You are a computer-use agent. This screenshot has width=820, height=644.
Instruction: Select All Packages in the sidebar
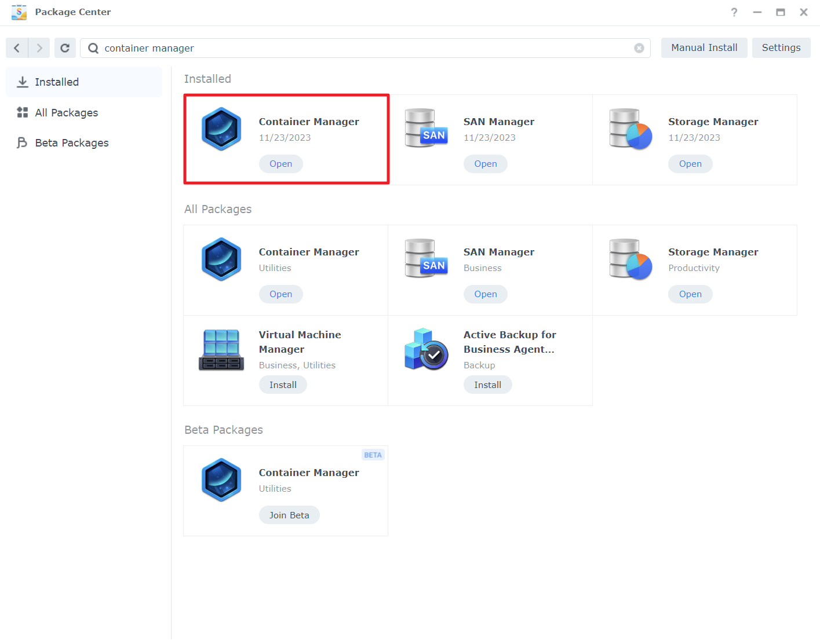click(84, 112)
